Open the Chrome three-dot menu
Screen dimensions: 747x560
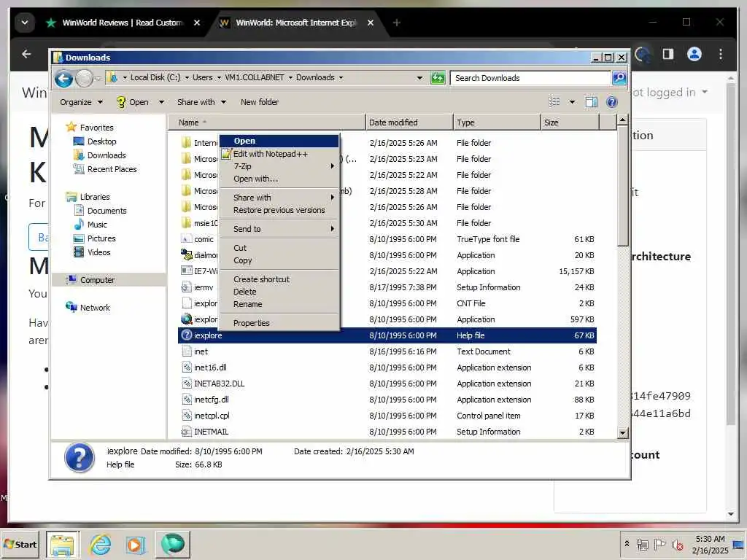pos(720,54)
